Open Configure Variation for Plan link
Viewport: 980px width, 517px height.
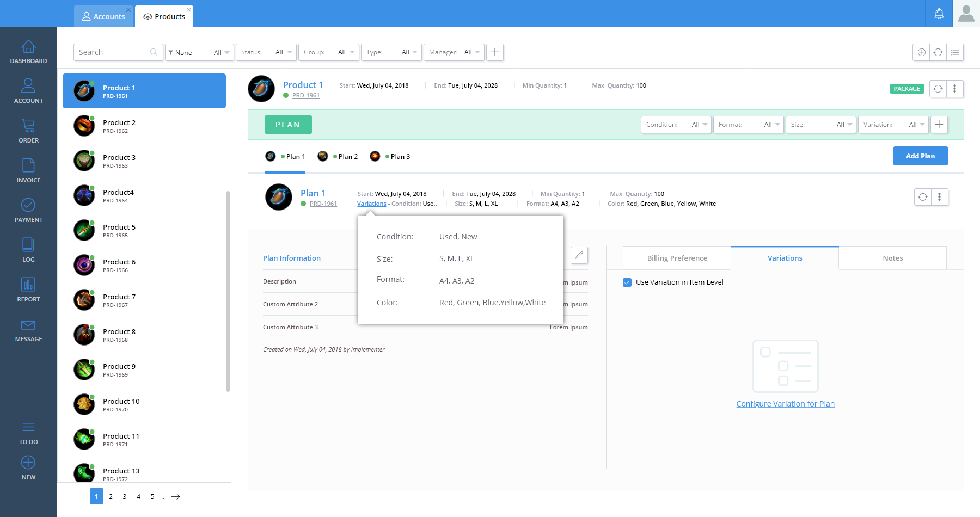click(785, 404)
